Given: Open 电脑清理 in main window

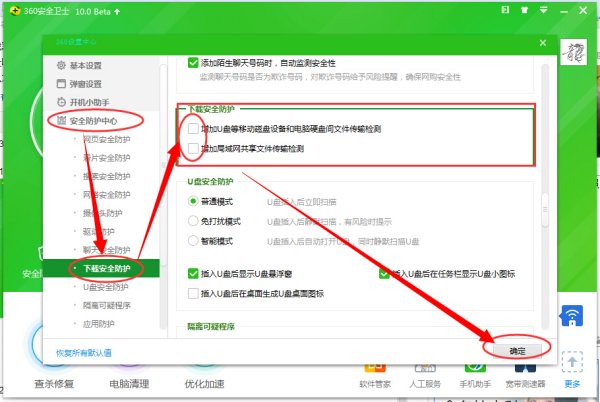Looking at the screenshot, I should coord(129,384).
